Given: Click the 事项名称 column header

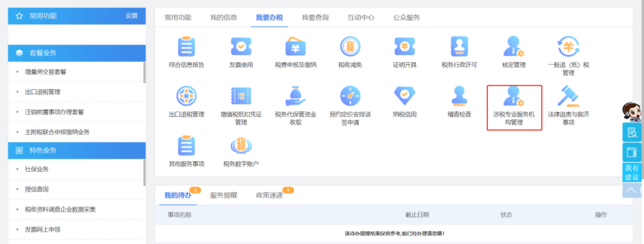Looking at the screenshot, I should (x=179, y=215).
